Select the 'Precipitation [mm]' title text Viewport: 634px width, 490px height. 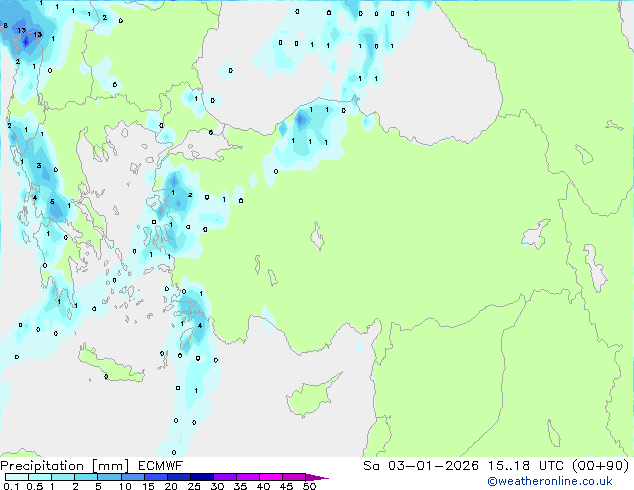tap(65, 466)
